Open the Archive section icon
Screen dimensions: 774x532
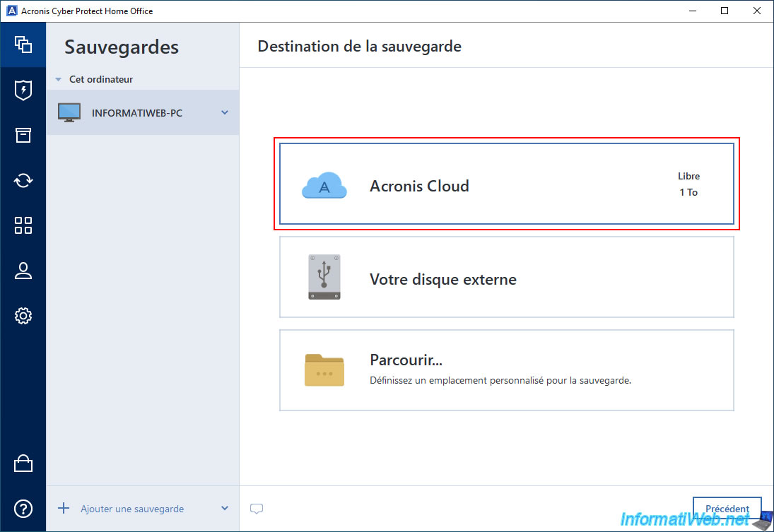[x=23, y=135]
